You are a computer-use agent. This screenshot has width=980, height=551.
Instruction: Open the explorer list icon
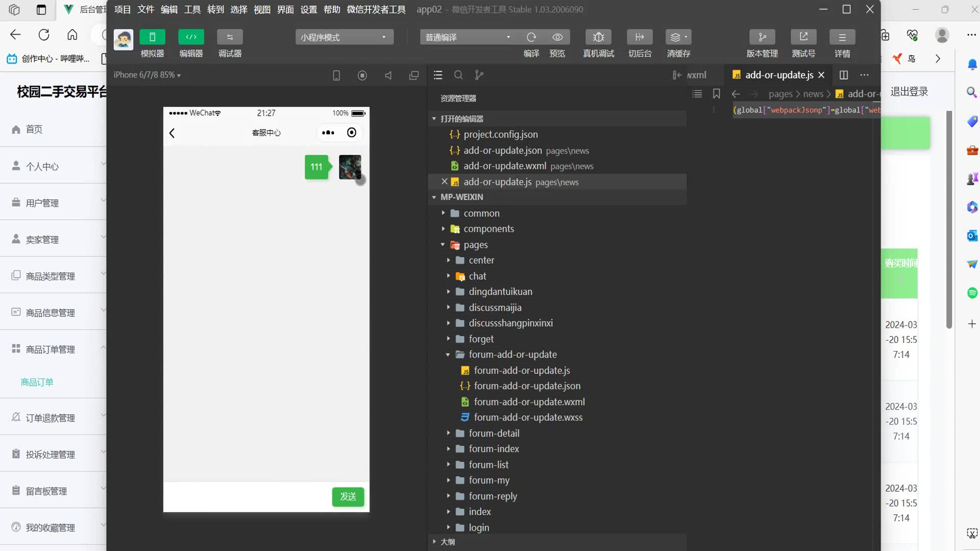[x=438, y=76]
